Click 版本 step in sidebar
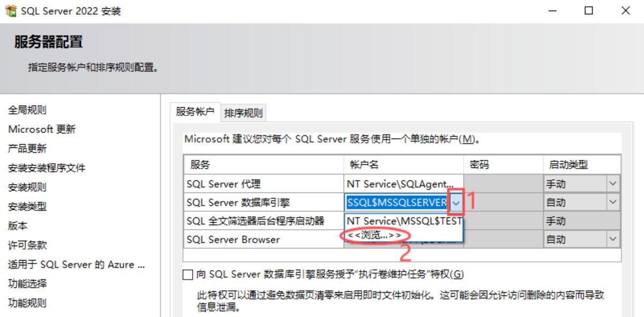 [x=18, y=226]
